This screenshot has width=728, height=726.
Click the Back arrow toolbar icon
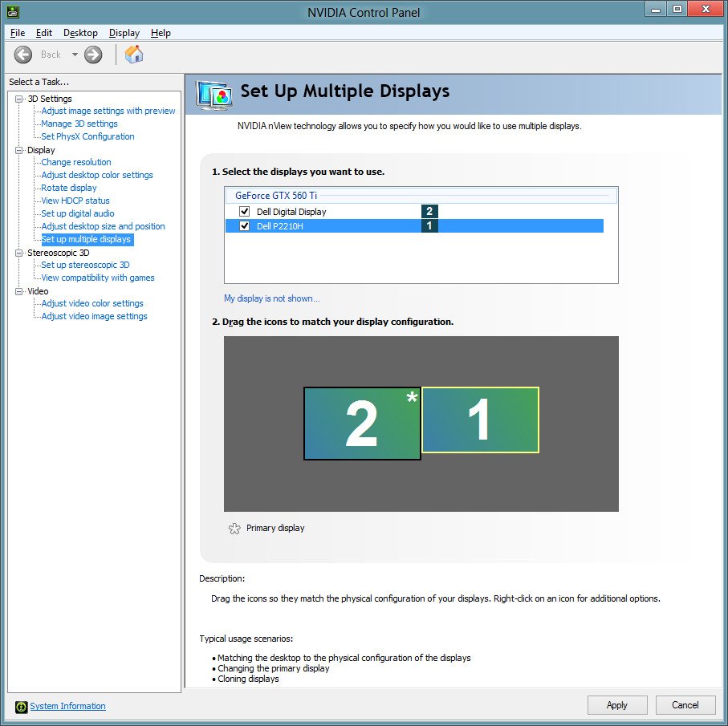(24, 55)
